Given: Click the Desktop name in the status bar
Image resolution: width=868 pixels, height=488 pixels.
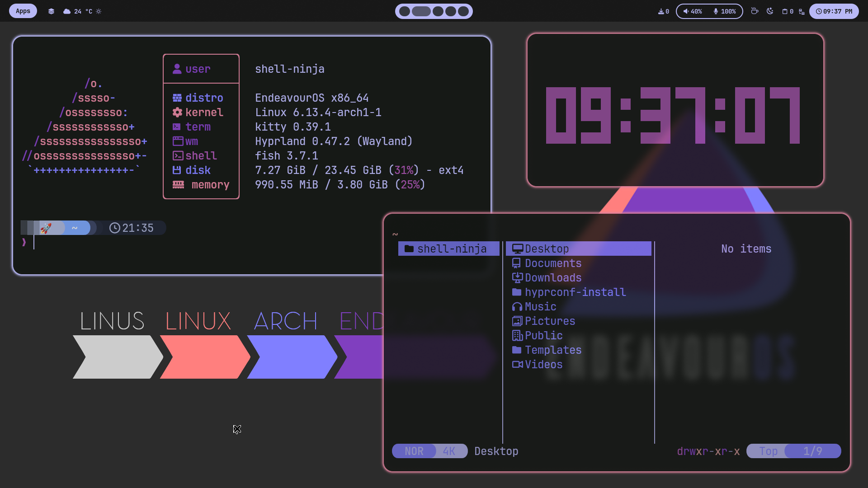Looking at the screenshot, I should pyautogui.click(x=496, y=451).
